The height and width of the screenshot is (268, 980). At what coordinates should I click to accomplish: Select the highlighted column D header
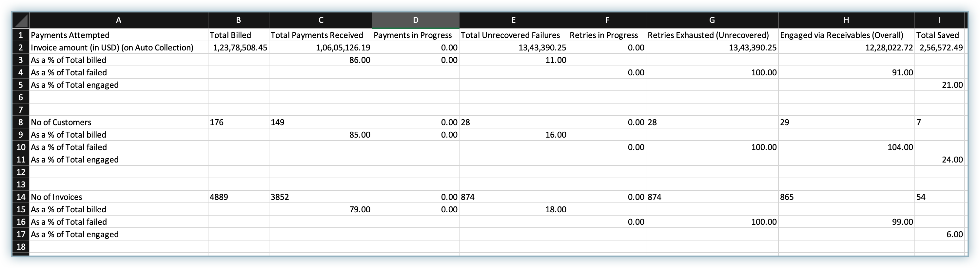coord(416,20)
